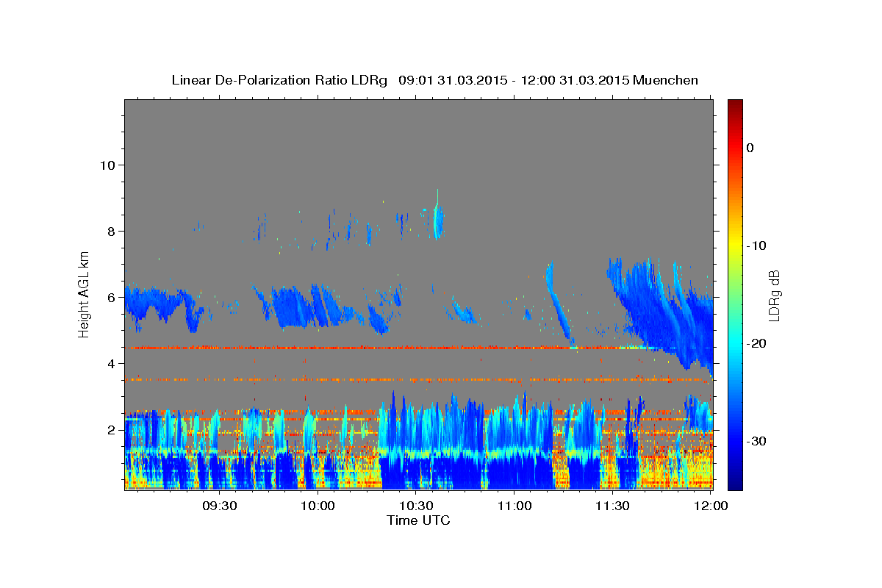882x588 pixels.
Task: Click the 12:00 time tick label
Action: point(711,506)
